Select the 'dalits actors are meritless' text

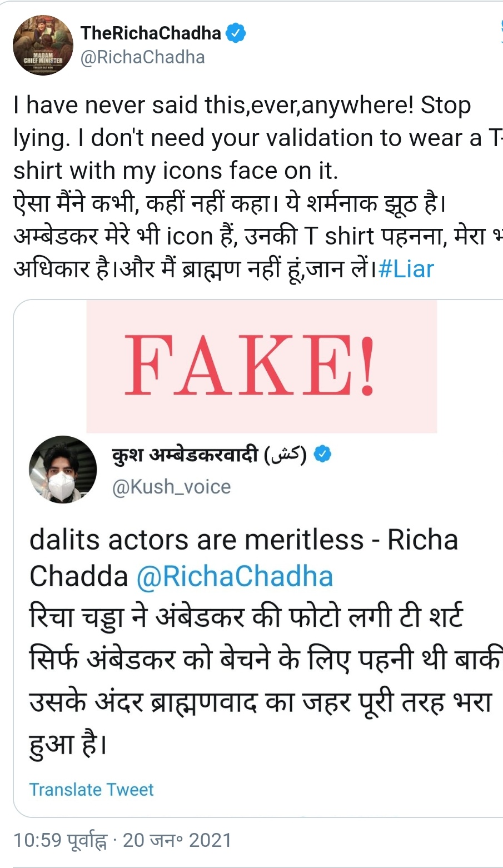[197, 540]
